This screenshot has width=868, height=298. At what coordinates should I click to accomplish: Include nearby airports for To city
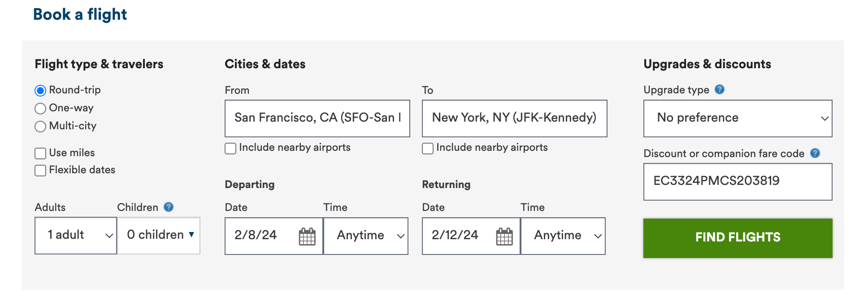point(428,149)
